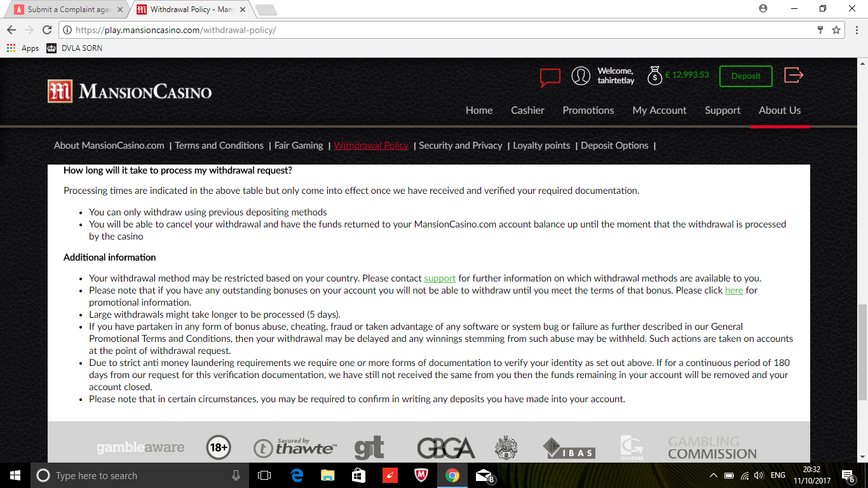The width and height of the screenshot is (868, 488).
Task: Click the GamCare footer logo
Action: [631, 448]
